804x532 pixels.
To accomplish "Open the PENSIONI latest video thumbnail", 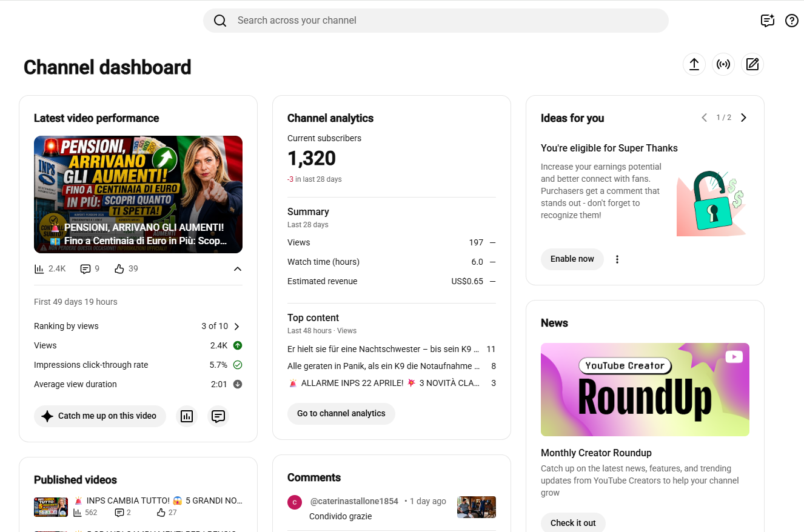I will [x=138, y=195].
